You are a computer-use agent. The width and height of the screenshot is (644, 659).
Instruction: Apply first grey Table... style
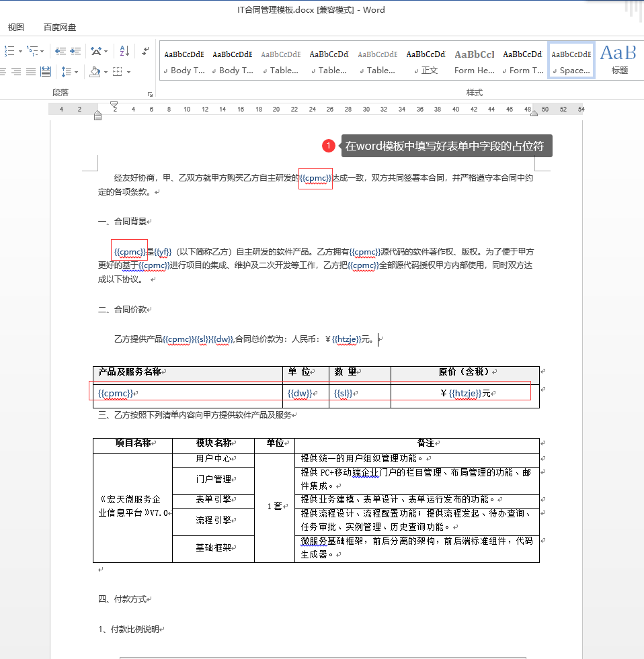(x=281, y=62)
